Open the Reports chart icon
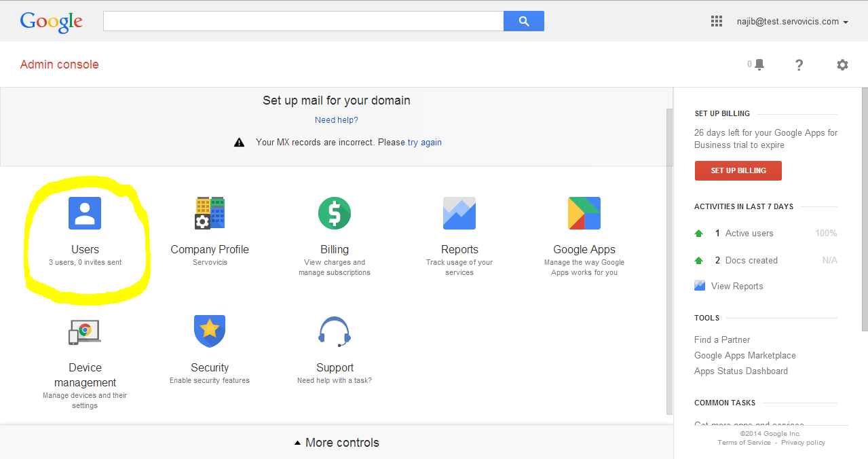868x459 pixels. [x=459, y=213]
